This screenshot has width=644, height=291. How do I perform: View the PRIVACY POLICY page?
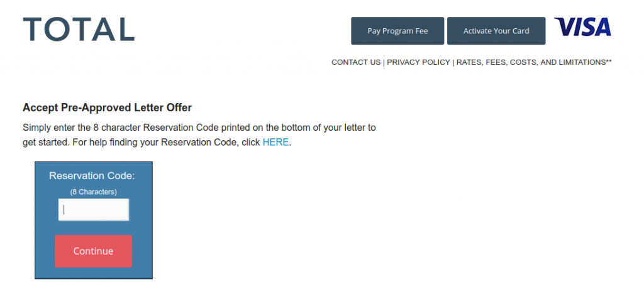point(418,62)
